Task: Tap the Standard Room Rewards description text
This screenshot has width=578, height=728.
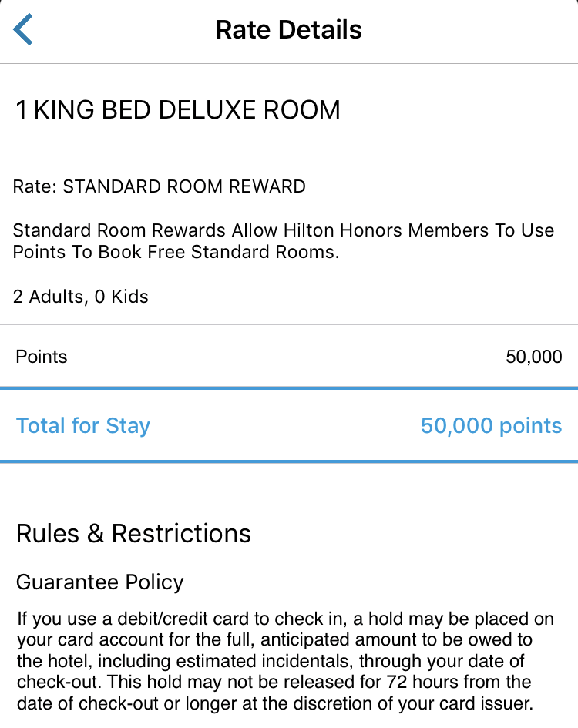Action: [283, 241]
